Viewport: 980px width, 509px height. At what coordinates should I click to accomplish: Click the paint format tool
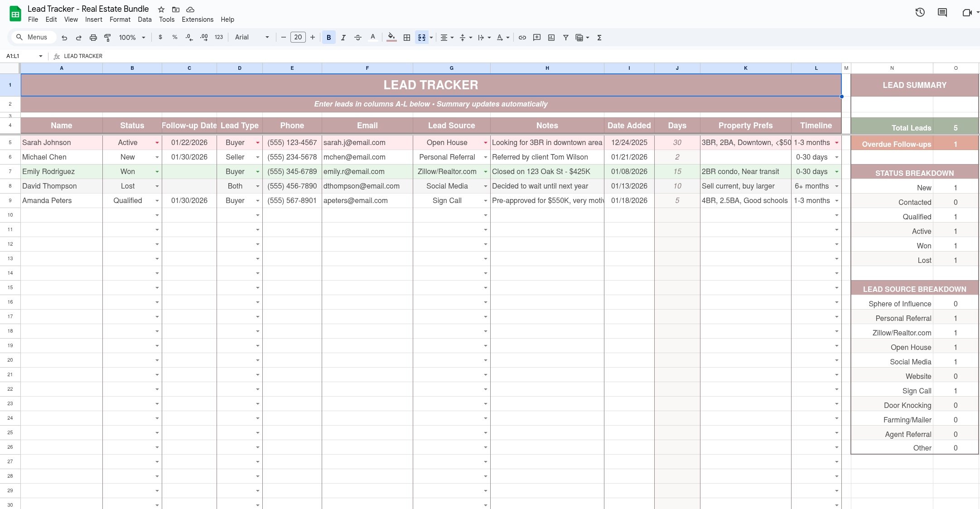pyautogui.click(x=107, y=37)
